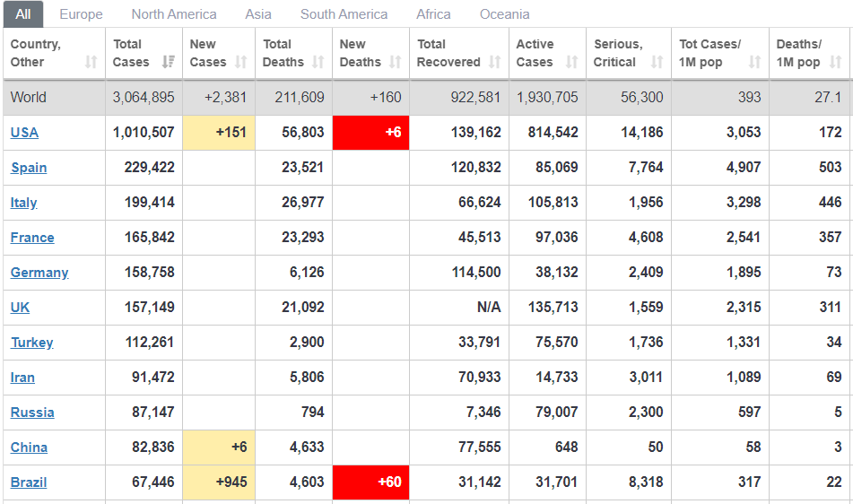Sort by Total Recovered arrow icon
The image size is (853, 504).
[x=495, y=62]
